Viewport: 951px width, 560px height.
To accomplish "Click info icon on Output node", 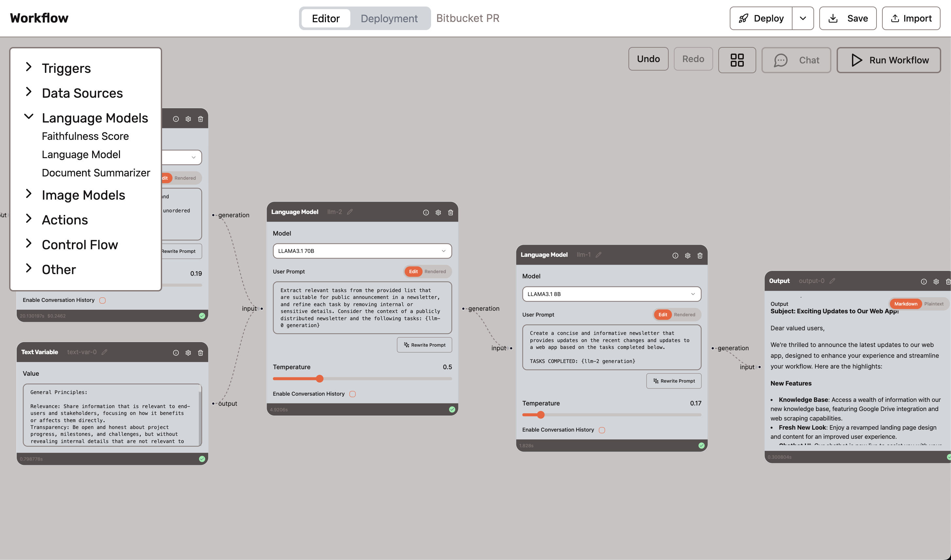I will (x=924, y=282).
